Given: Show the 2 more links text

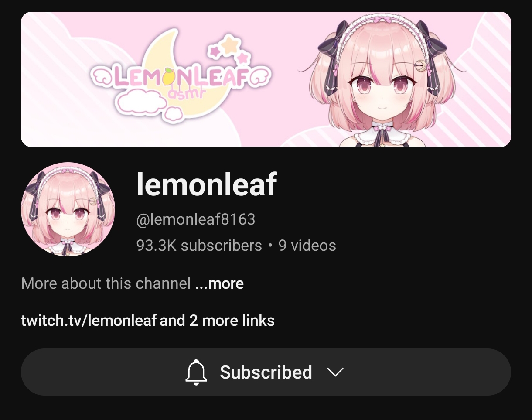Looking at the screenshot, I should click(232, 321).
